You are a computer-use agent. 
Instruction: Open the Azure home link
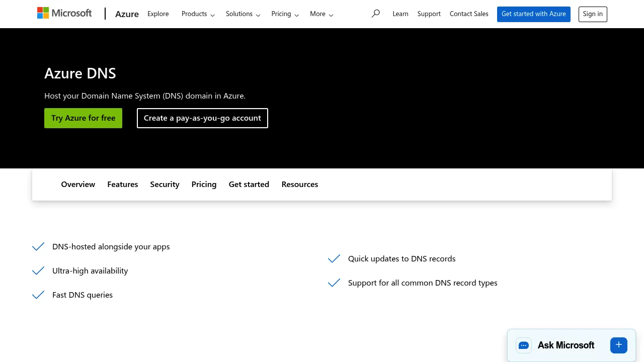(127, 14)
